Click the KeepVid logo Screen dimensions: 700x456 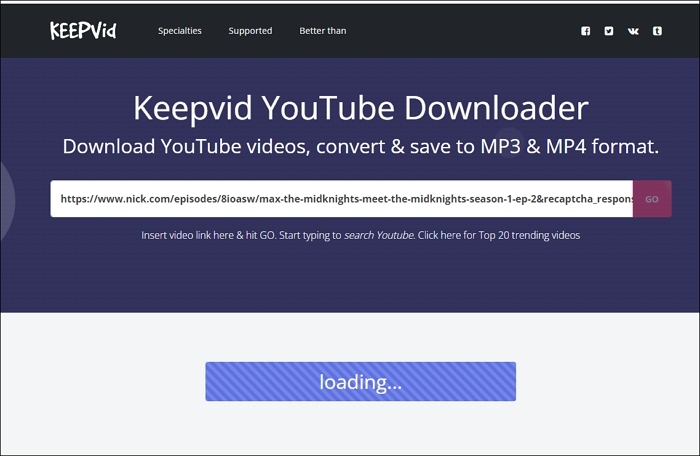point(83,30)
